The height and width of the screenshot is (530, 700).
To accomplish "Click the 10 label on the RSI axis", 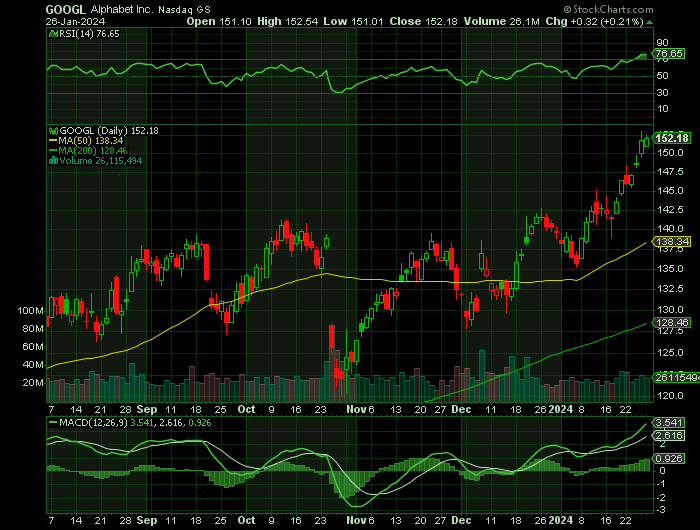I will 662,109.
